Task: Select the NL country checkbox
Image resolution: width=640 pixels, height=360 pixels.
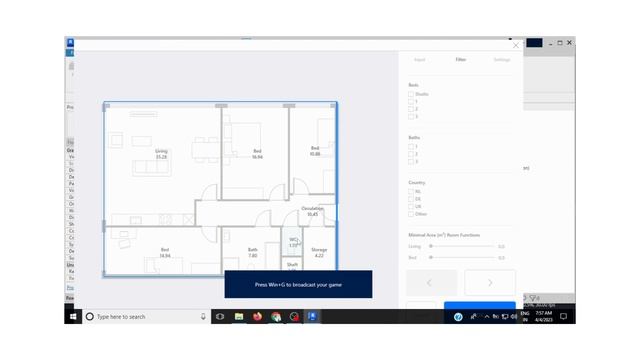Action: (x=411, y=191)
